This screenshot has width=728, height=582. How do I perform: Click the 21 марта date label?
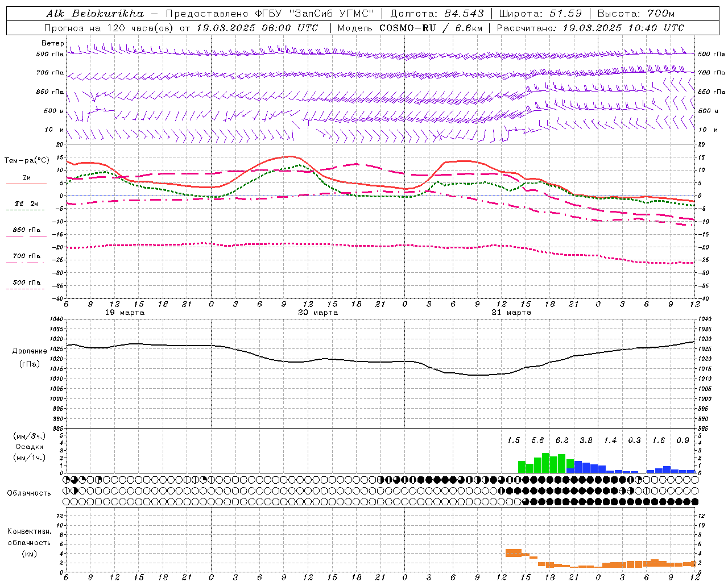[511, 313]
